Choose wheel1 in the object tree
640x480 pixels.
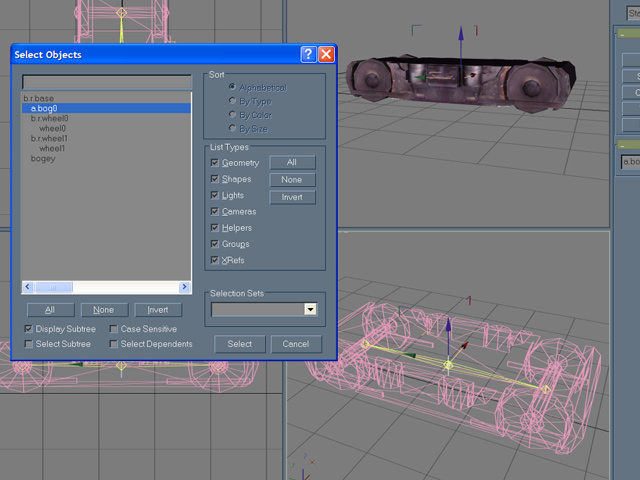[52, 148]
